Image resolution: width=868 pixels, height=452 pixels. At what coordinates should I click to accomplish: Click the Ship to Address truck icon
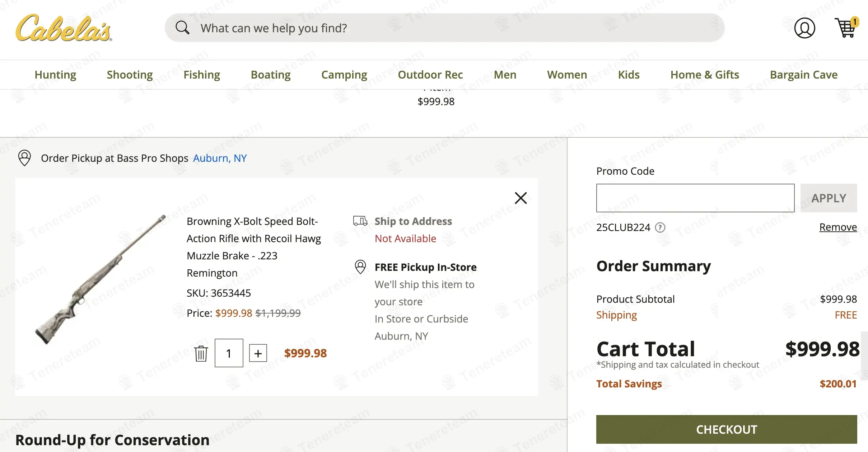[360, 221]
